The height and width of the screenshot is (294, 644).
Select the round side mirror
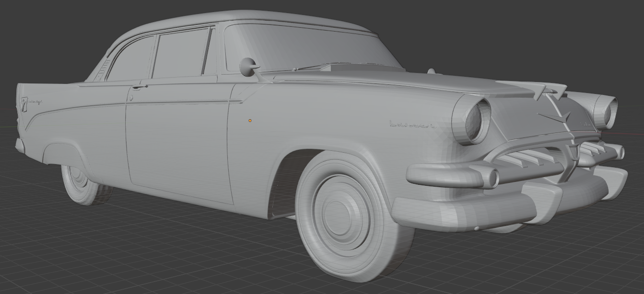247,67
